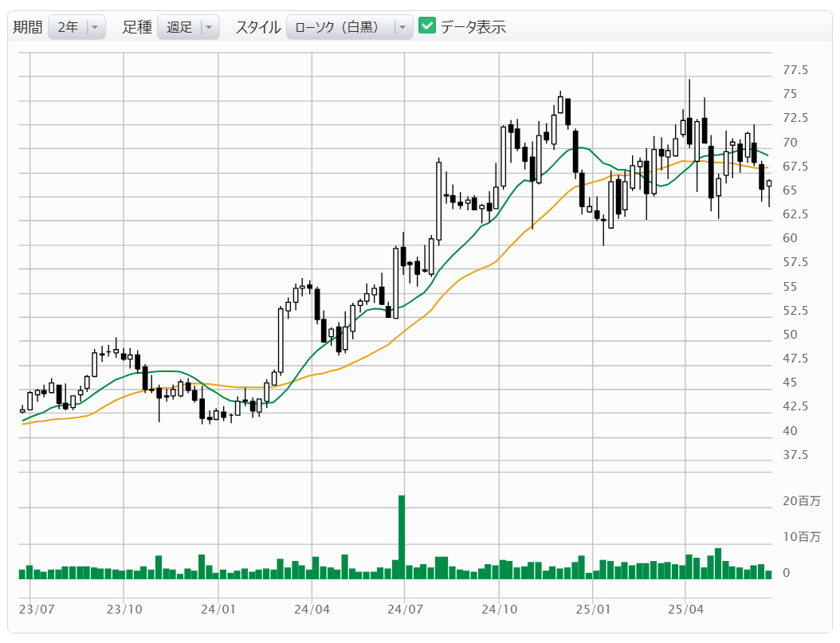The height and width of the screenshot is (643, 840).
Task: Click the 足種 label text
Action: (137, 27)
